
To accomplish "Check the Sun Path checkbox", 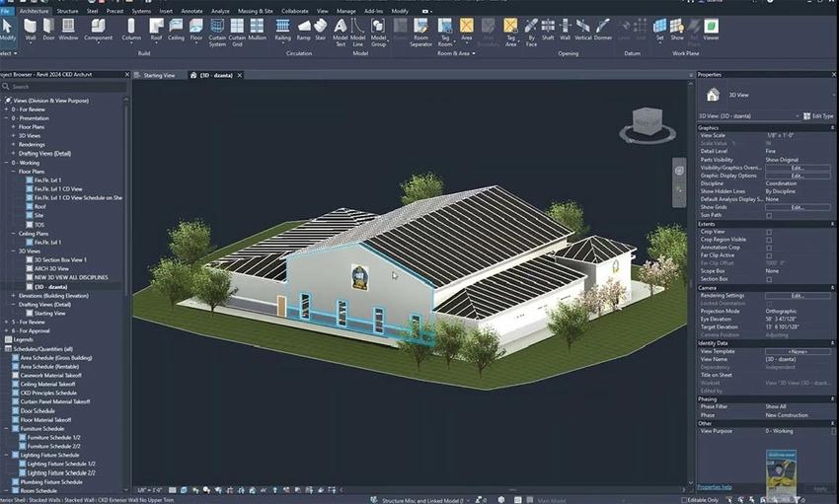I will (769, 214).
